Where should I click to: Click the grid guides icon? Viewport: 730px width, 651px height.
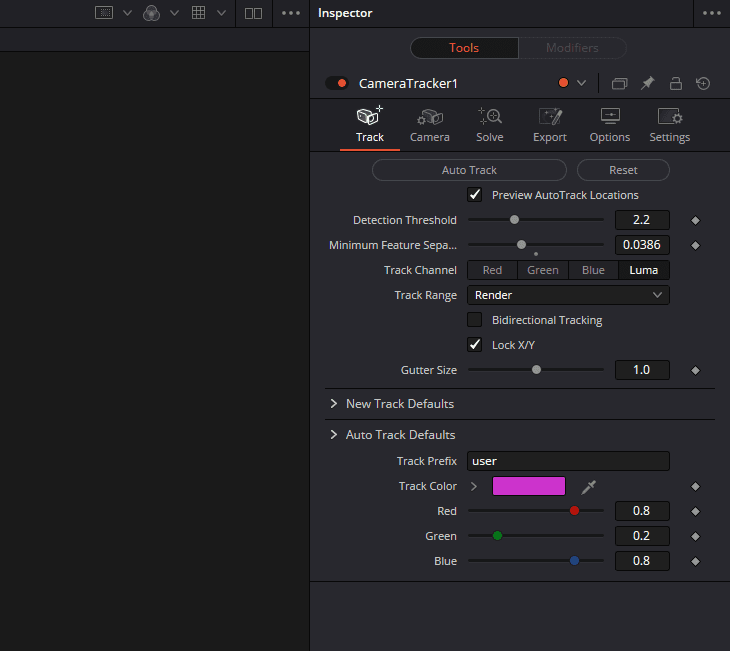pyautogui.click(x=198, y=13)
